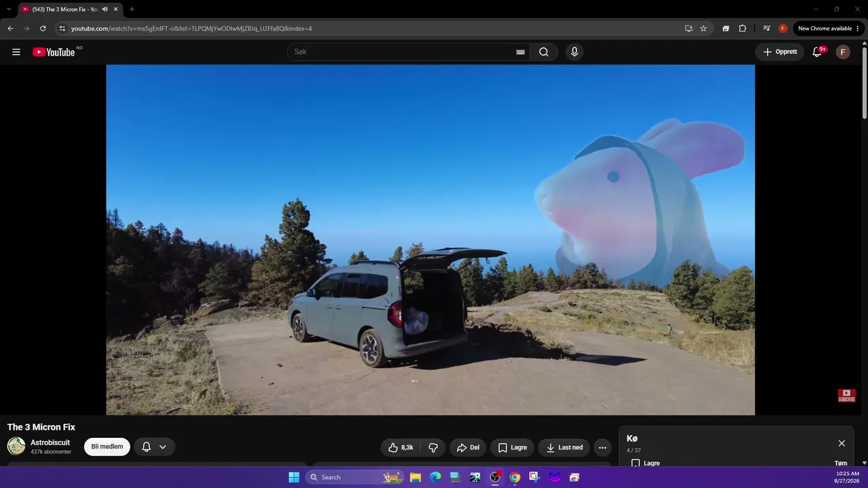Viewport: 868px width, 488px height.
Task: Go to the YouTube home logo
Action: pyautogui.click(x=54, y=52)
